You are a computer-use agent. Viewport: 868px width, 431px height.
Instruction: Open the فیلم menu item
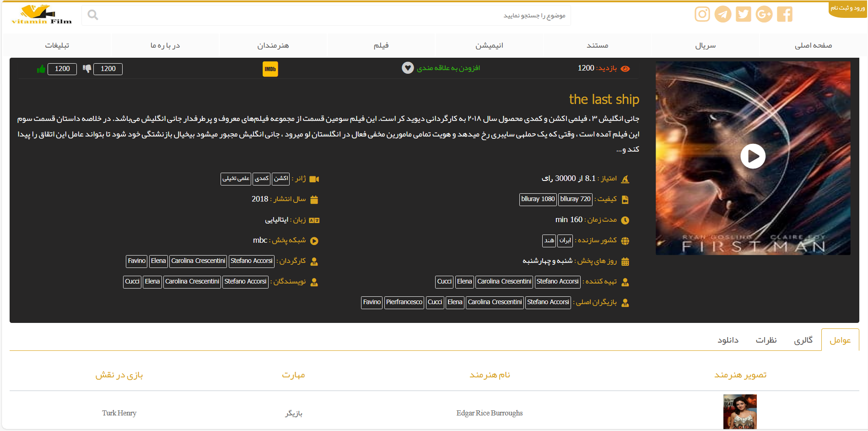pyautogui.click(x=381, y=45)
